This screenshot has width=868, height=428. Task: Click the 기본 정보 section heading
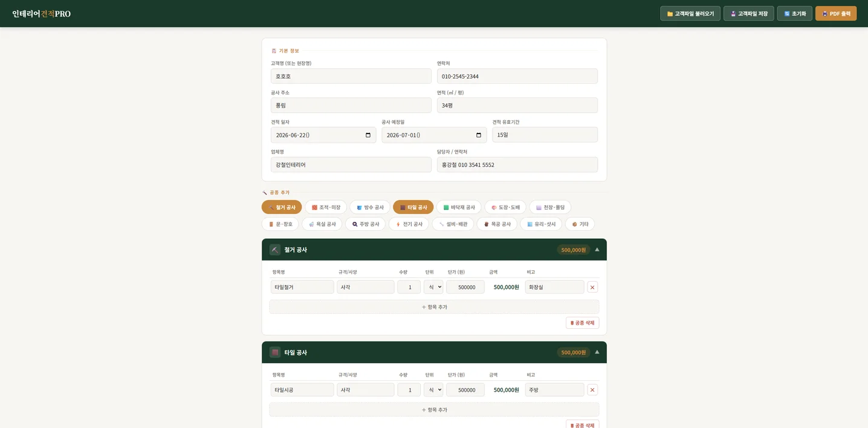click(x=289, y=51)
